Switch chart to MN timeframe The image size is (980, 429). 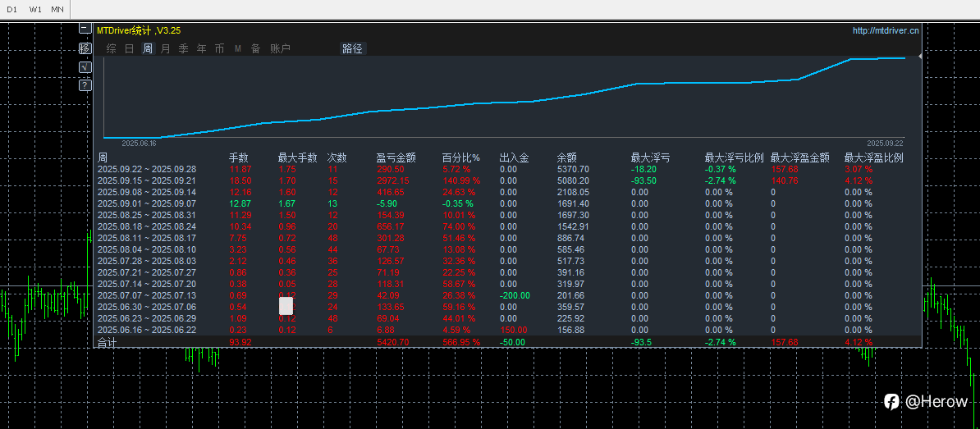(x=57, y=9)
